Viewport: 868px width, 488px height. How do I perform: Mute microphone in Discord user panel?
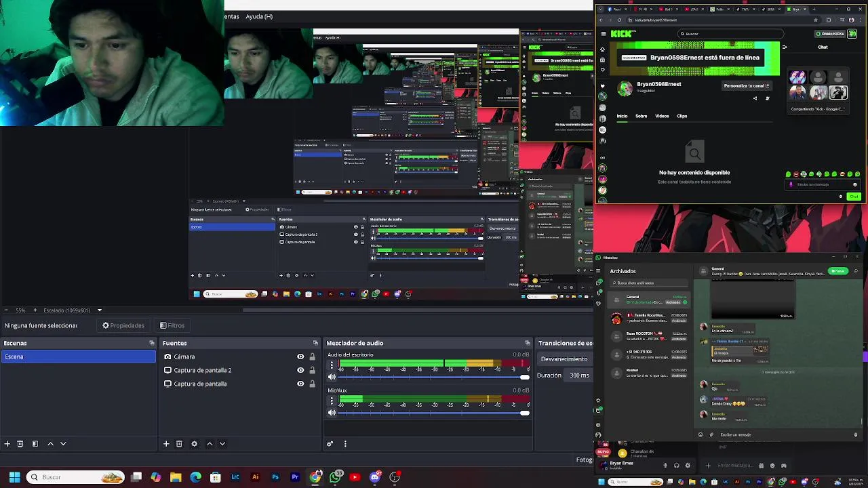[665, 466]
